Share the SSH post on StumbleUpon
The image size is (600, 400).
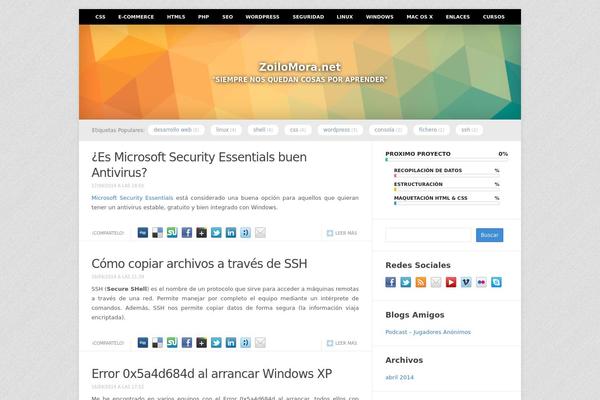172,343
